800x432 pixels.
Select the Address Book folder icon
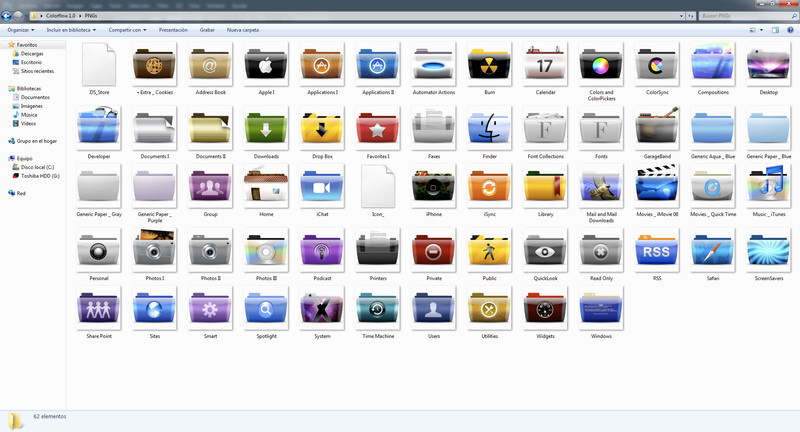click(x=210, y=64)
